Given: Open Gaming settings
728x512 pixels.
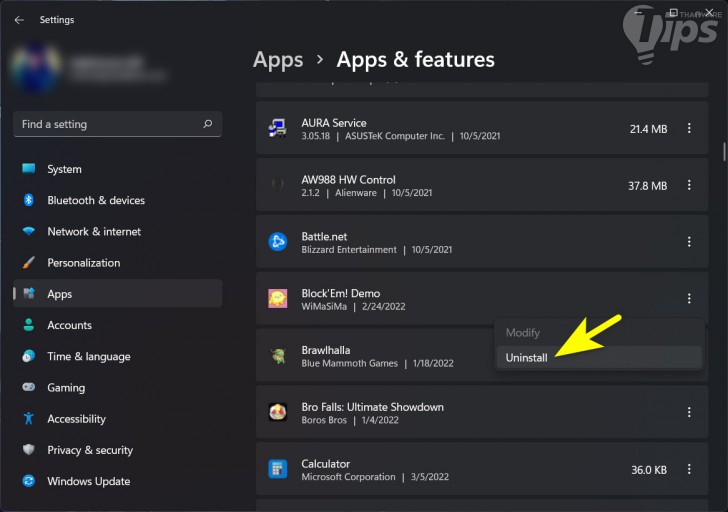Looking at the screenshot, I should point(117,388).
